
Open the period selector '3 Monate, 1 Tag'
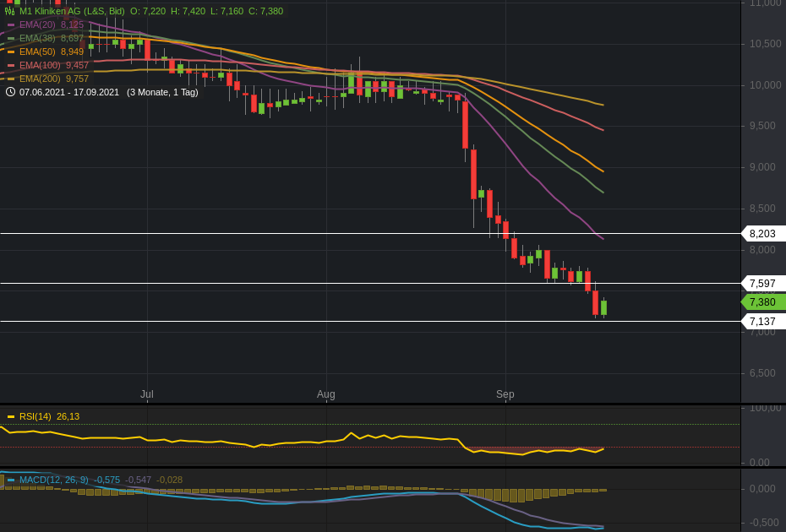click(x=162, y=92)
